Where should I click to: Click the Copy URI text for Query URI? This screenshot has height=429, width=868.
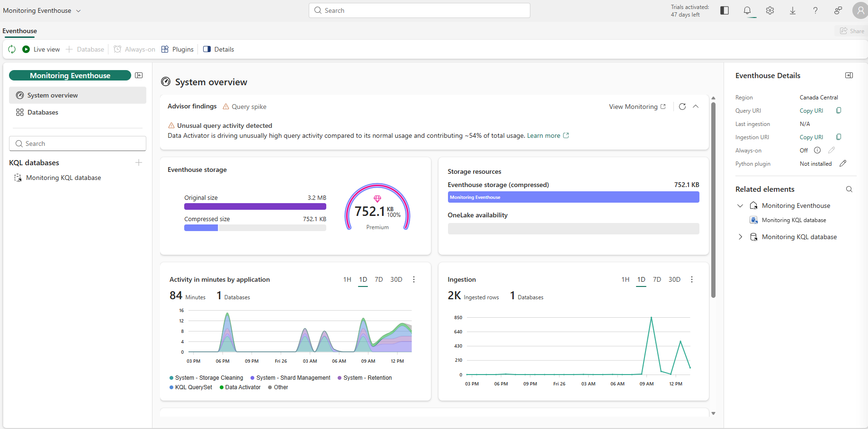click(x=811, y=110)
